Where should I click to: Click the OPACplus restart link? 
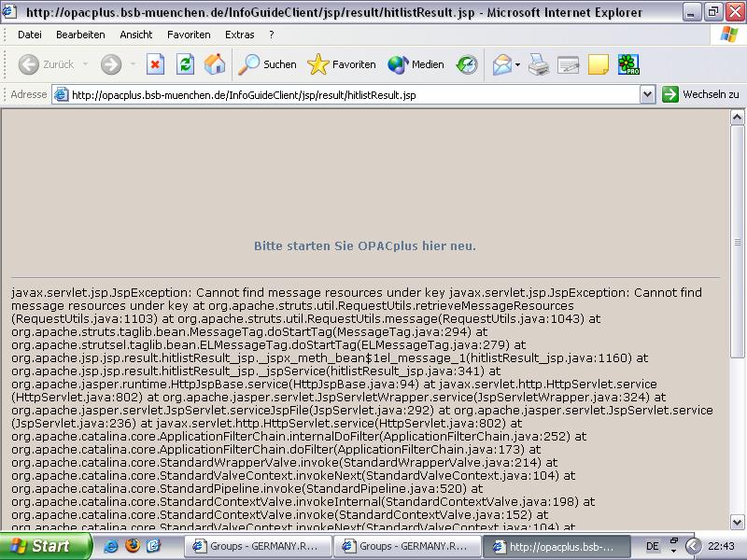[365, 246]
